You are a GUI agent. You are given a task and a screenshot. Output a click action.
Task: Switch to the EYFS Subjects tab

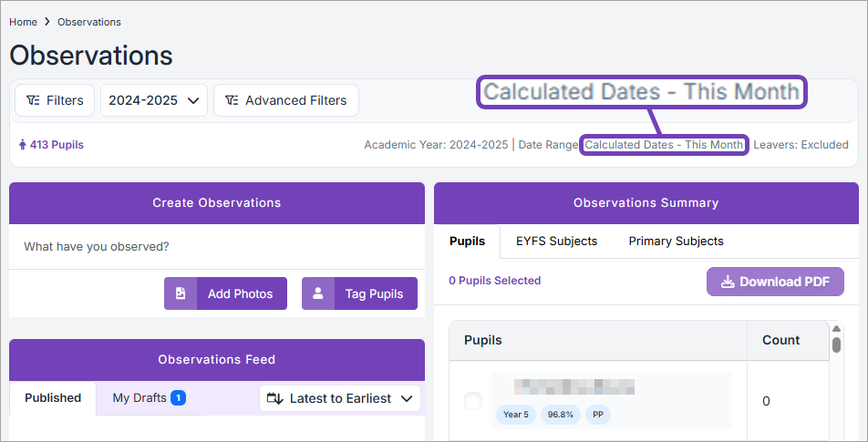click(x=556, y=242)
